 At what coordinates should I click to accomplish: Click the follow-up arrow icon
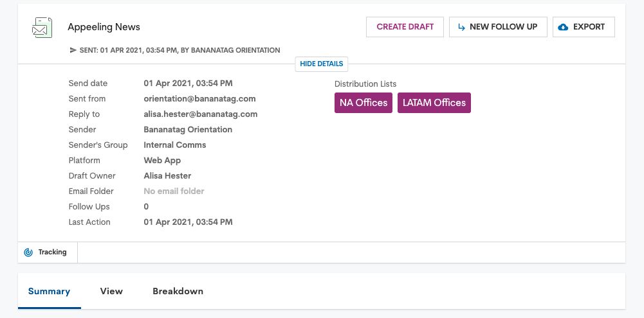click(462, 27)
